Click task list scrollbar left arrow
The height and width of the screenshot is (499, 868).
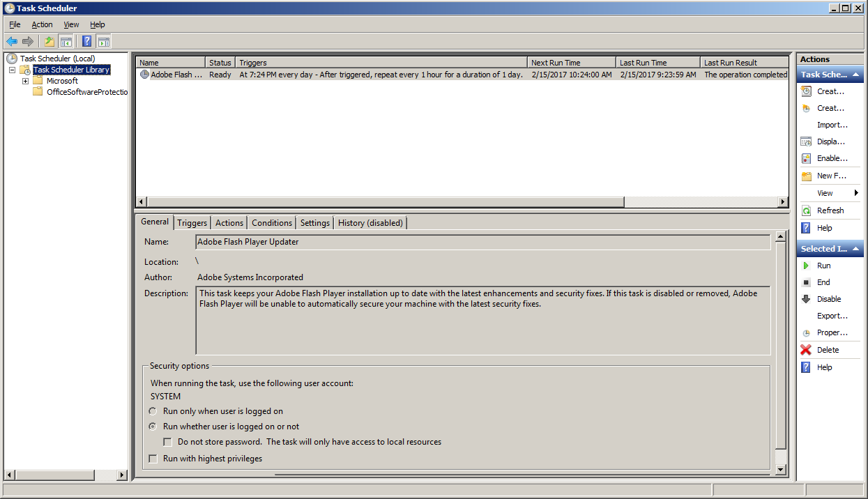click(x=142, y=202)
